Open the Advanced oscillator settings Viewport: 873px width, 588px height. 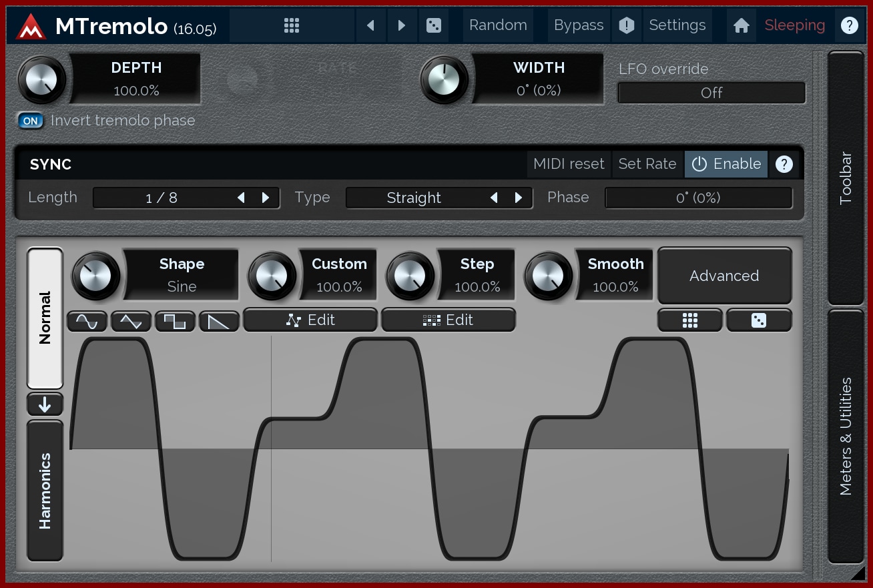click(x=724, y=276)
